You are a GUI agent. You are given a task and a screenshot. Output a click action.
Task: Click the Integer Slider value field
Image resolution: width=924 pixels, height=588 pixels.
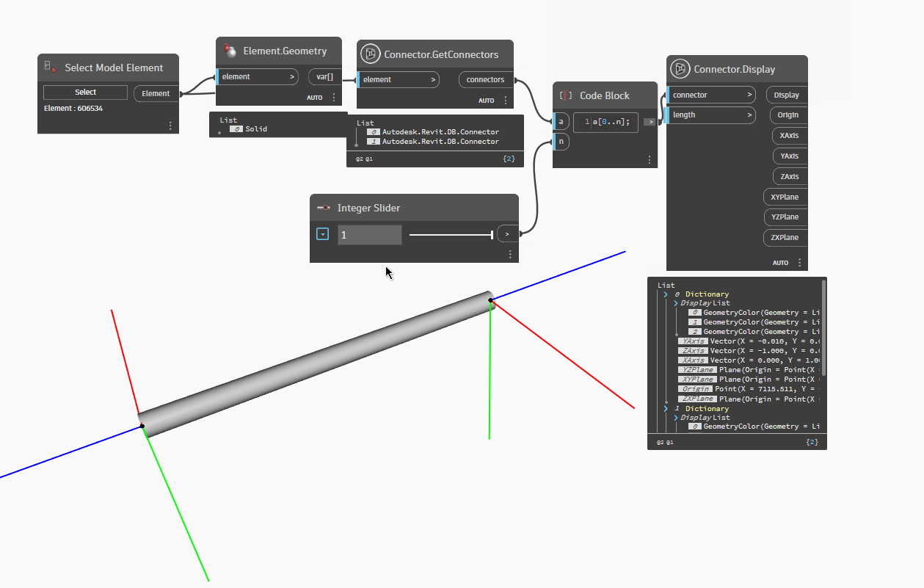(370, 235)
